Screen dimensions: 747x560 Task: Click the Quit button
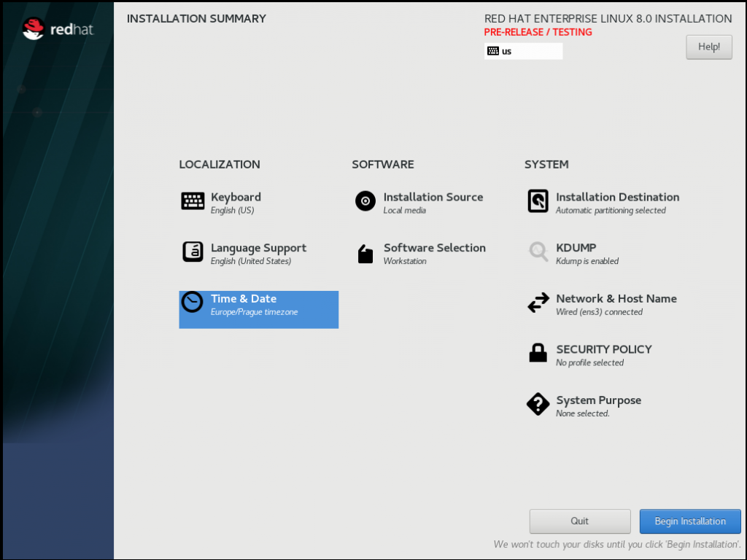click(580, 521)
